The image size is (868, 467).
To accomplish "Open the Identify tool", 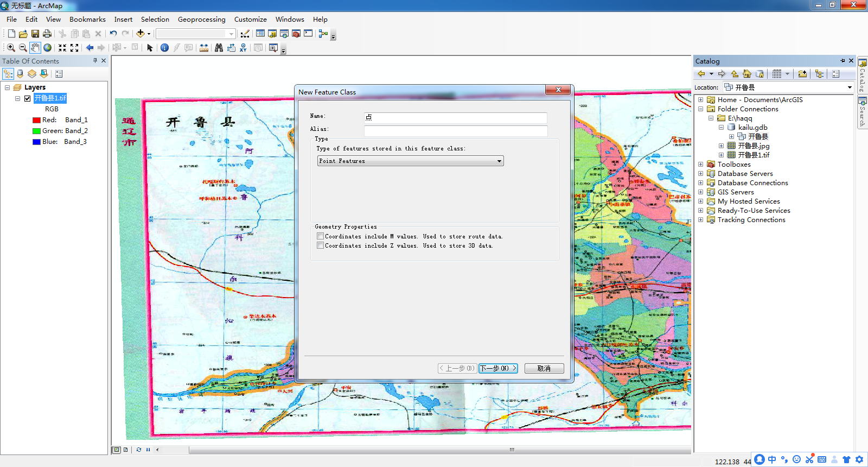I will pyautogui.click(x=164, y=48).
